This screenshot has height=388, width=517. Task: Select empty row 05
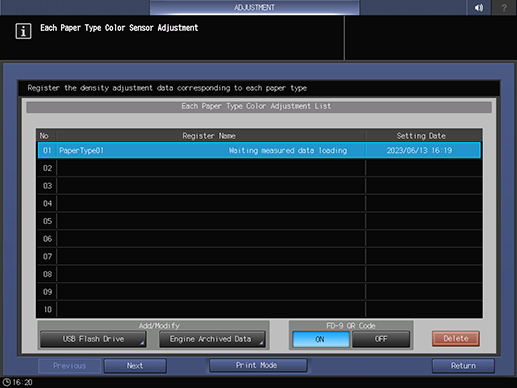[x=259, y=221]
